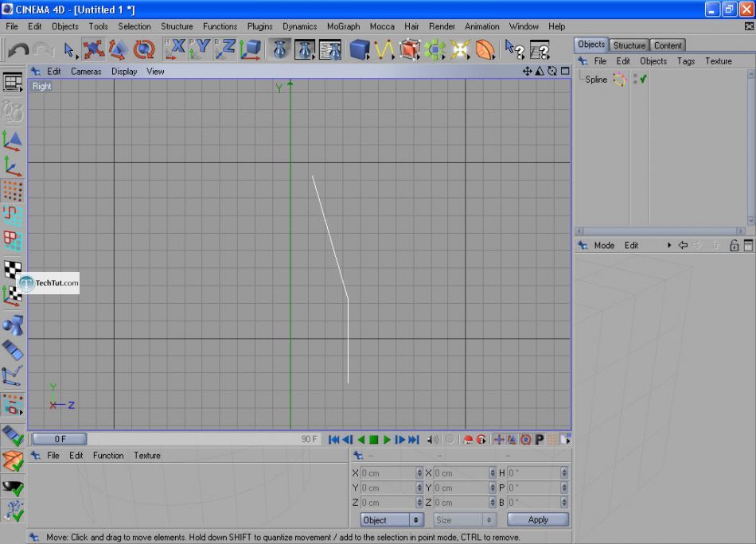This screenshot has width=756, height=544.
Task: Toggle Spline visibility dots
Action: pos(635,79)
